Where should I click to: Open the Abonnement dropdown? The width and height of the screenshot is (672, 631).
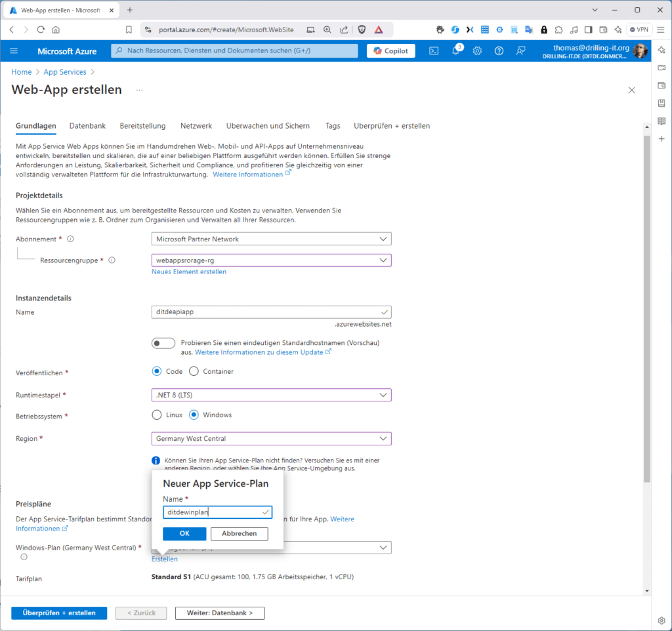coord(271,239)
